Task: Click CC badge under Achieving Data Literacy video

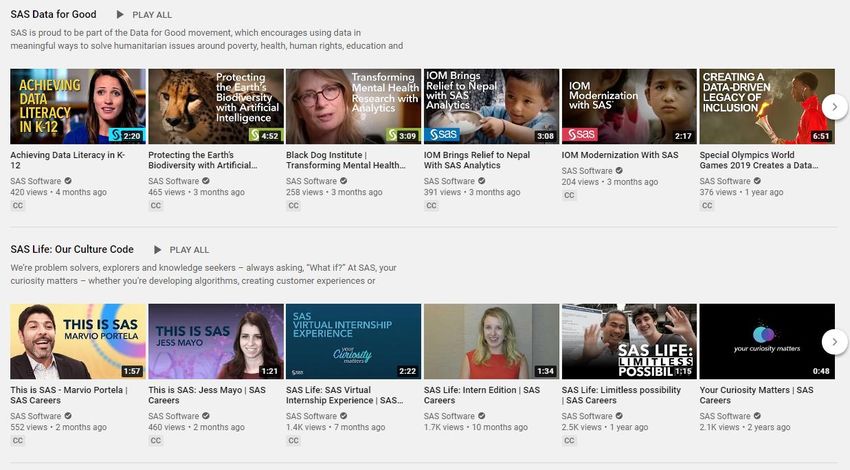Action: (x=18, y=205)
